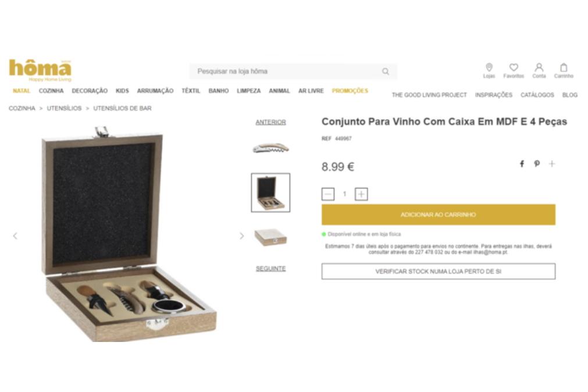Share product on Pinterest
The width and height of the screenshot is (588, 392).
(x=537, y=163)
